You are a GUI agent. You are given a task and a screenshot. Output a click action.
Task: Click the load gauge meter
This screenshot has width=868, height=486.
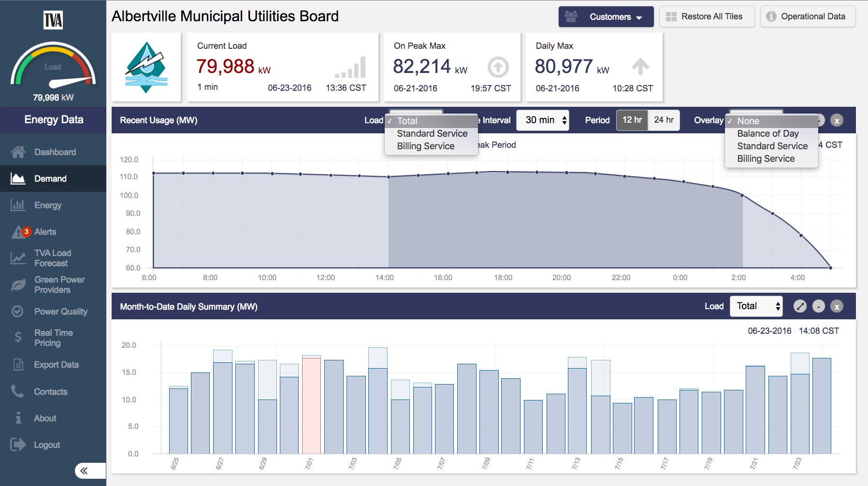(53, 65)
